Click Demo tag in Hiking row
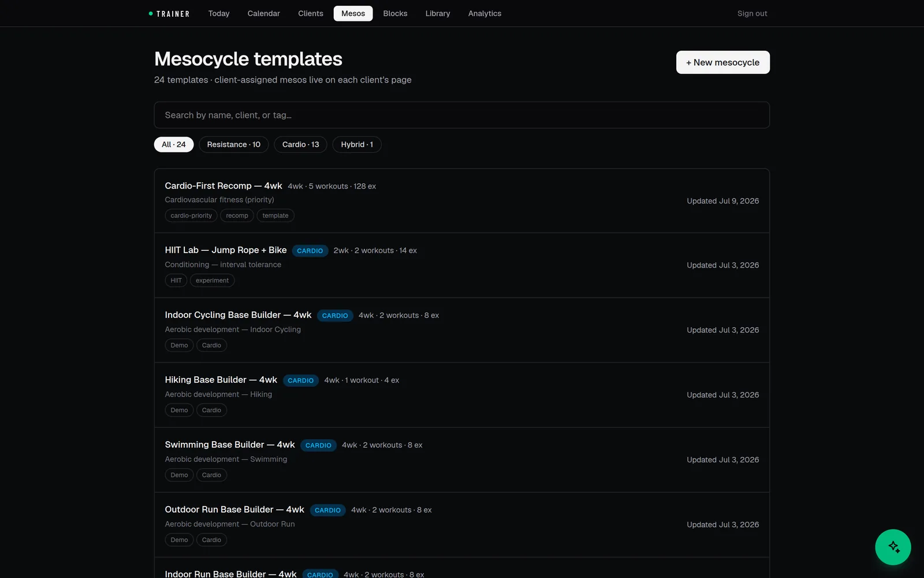924x578 pixels. pyautogui.click(x=179, y=410)
